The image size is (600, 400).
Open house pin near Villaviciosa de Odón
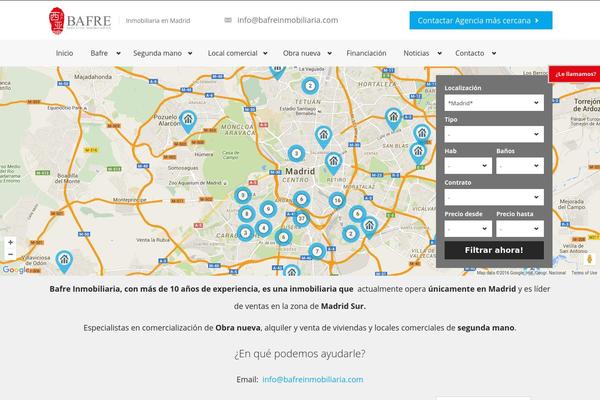pyautogui.click(x=64, y=261)
